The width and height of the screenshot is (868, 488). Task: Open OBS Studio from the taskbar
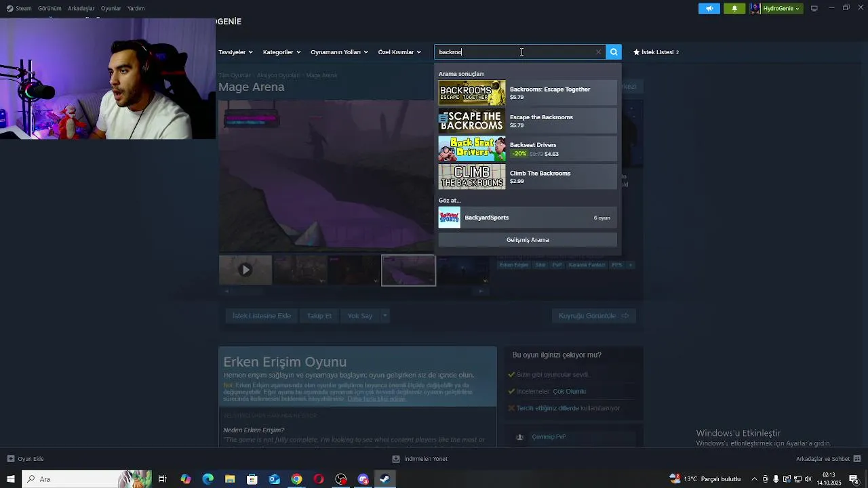click(341, 479)
